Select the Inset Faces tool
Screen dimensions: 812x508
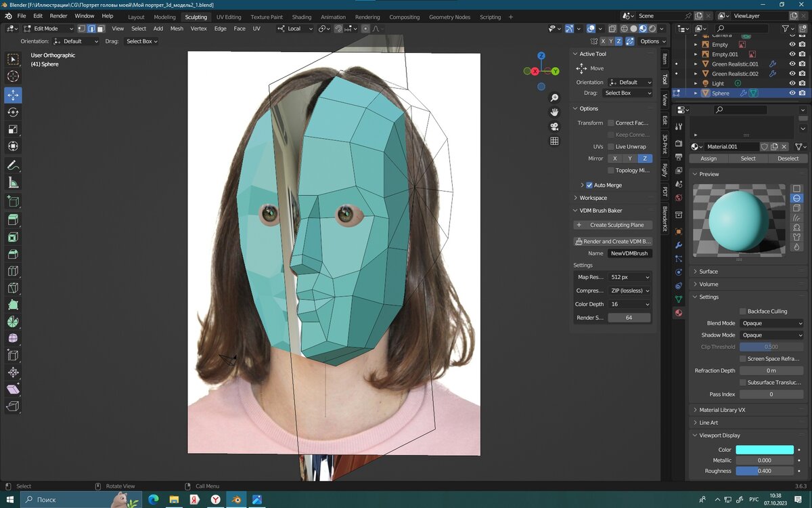click(13, 237)
